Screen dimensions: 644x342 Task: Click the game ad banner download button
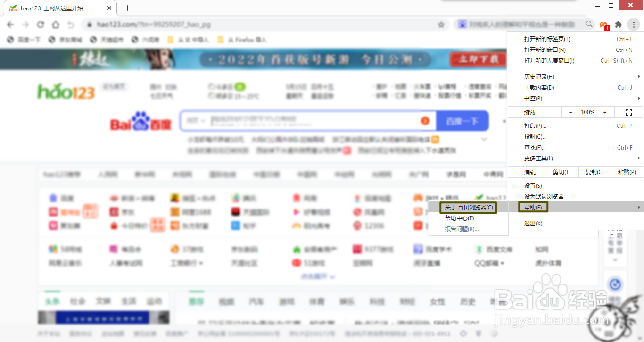478,59
